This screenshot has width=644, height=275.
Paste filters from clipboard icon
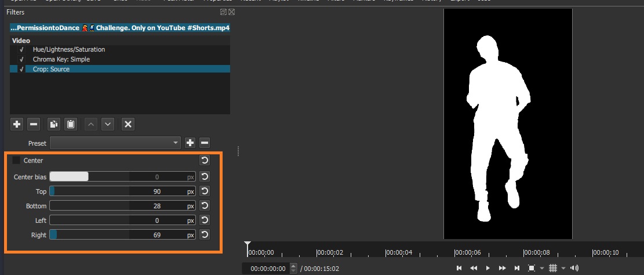(x=70, y=124)
